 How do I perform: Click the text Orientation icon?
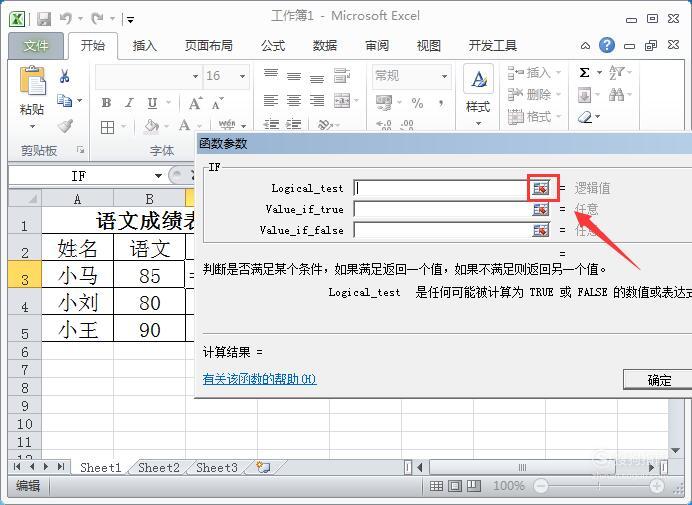pos(325,125)
